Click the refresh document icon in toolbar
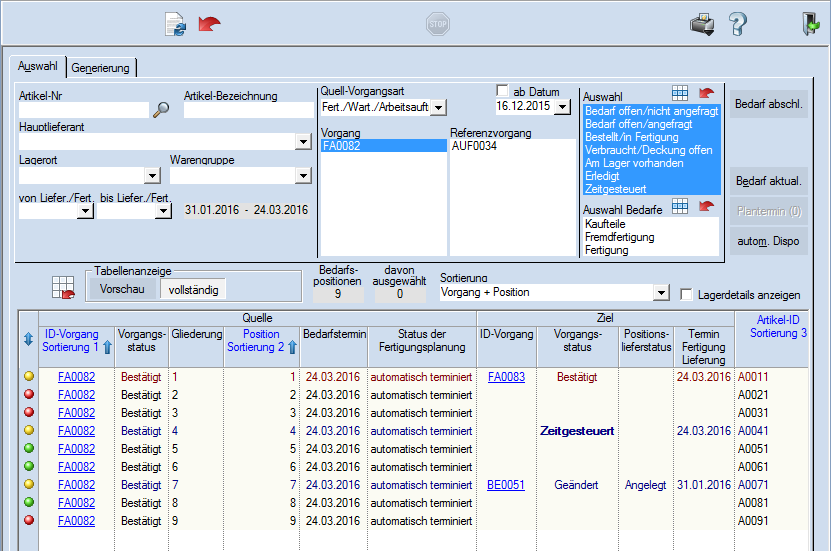 (x=176, y=25)
